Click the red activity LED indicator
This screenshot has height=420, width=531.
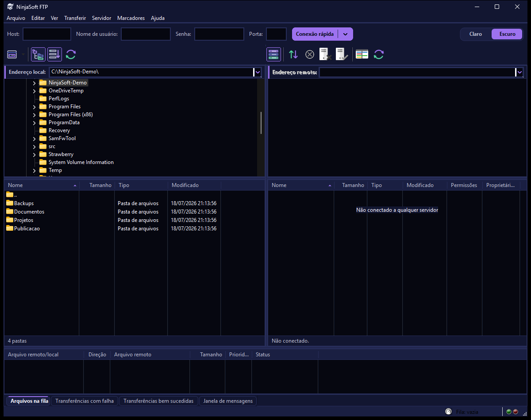515,412
